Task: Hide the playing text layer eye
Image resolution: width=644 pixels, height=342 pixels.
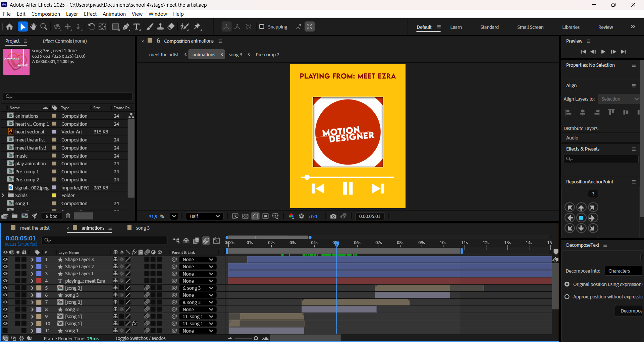Action: coord(5,281)
